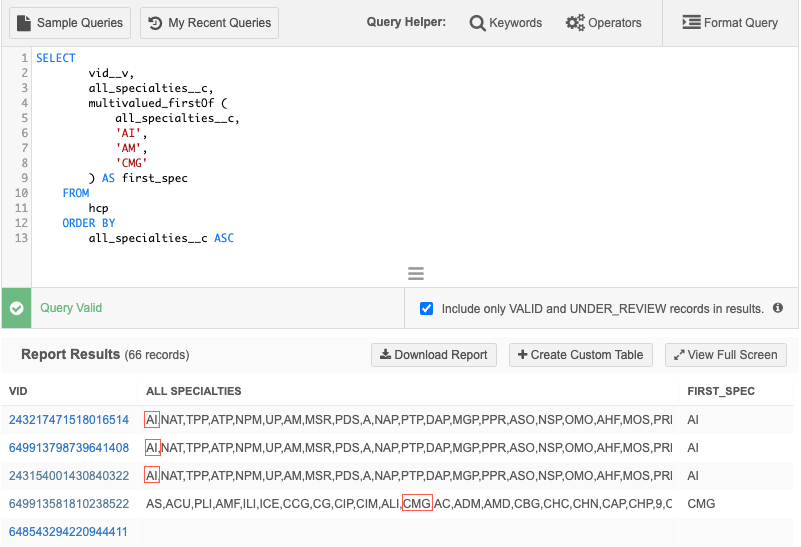801x547 pixels.
Task: Toggle the VALID and UNDER_REVIEW records checkbox
Action: point(427,309)
